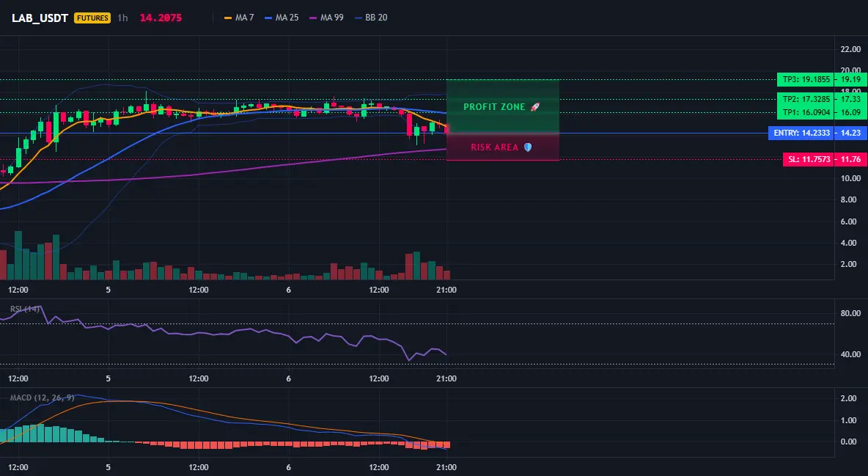Screen dimensions: 868x476
Task: Click the shield icon in the risk area
Action: (x=528, y=147)
